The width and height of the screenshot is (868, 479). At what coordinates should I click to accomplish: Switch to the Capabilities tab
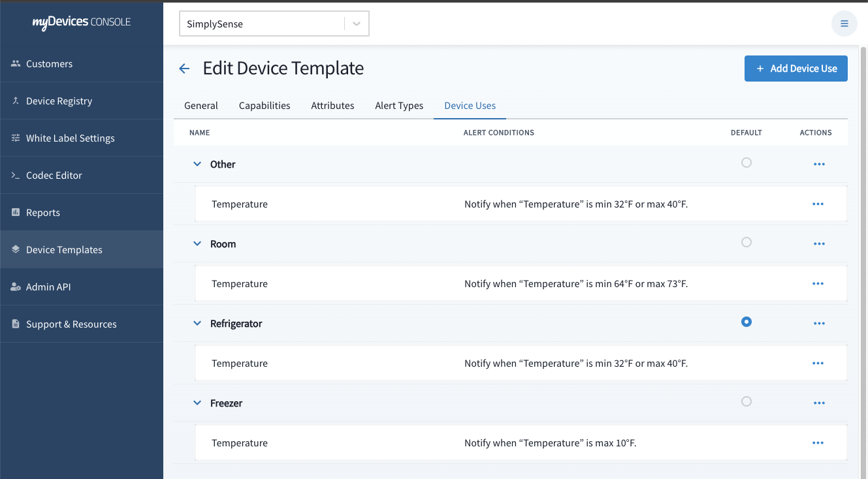265,106
